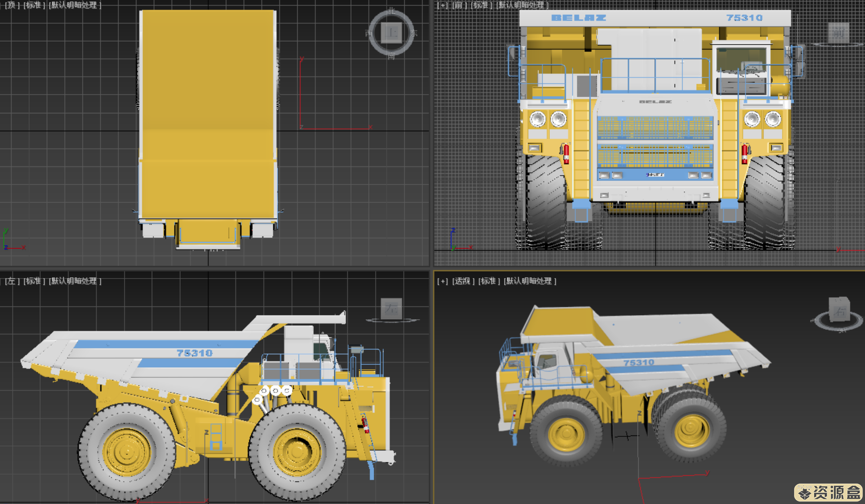Screen dimensions: 865x504
Task: Open [标准] menu in front viewport
Action: (482, 5)
